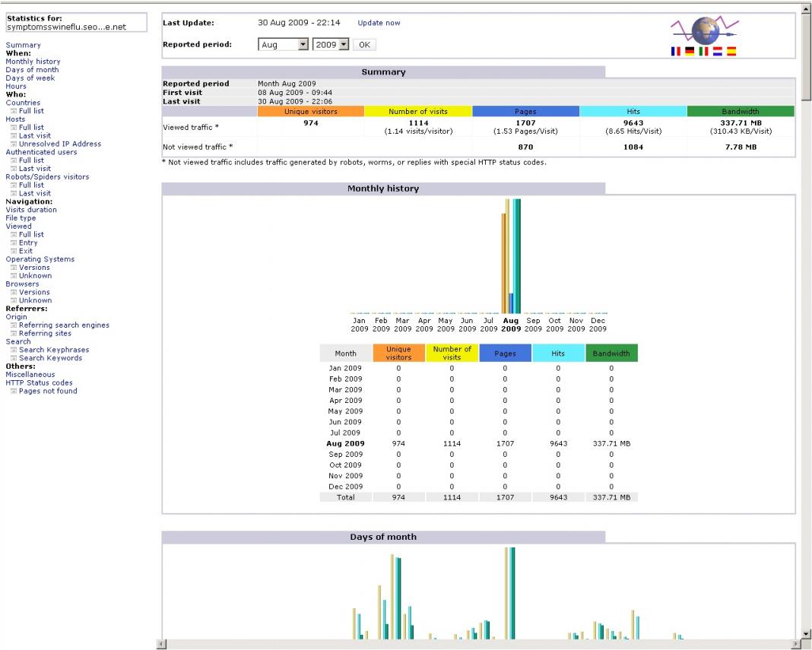Click the Update now link
Viewport: 812px width, 650px height.
(x=379, y=23)
